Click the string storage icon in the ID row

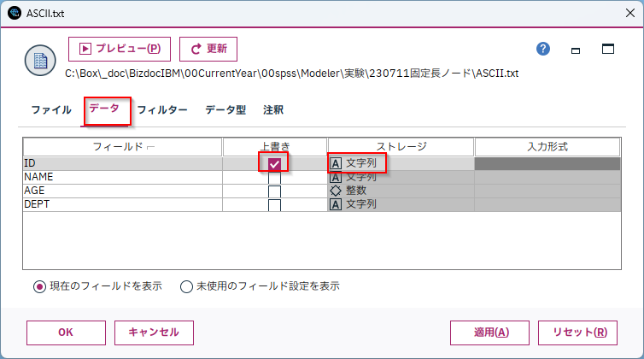point(336,163)
